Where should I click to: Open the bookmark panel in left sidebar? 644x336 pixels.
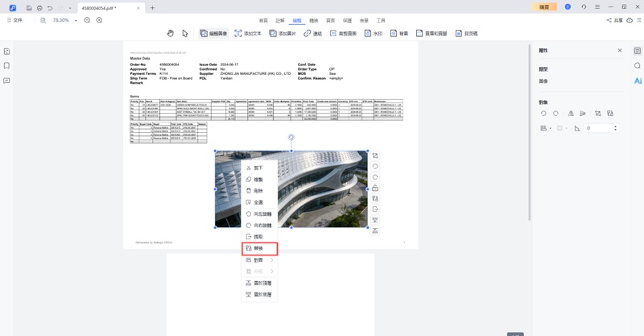click(x=6, y=65)
